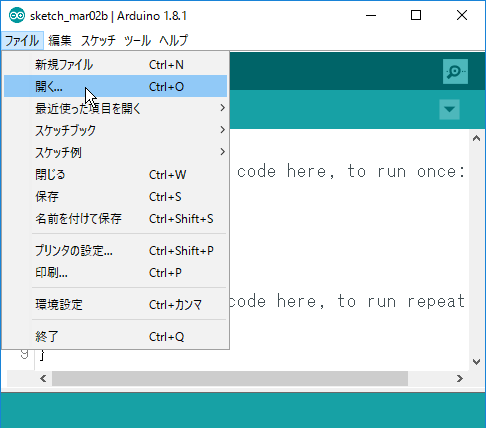Open the tab dropdown arrow button
This screenshot has width=486, height=428.
[449, 109]
